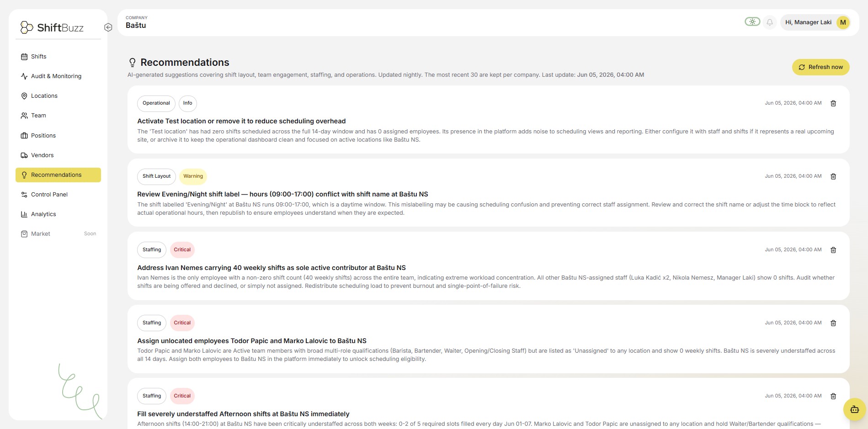Delete the Evening/Night shift label recommendation
Viewport: 868px width, 429px height.
(833, 176)
